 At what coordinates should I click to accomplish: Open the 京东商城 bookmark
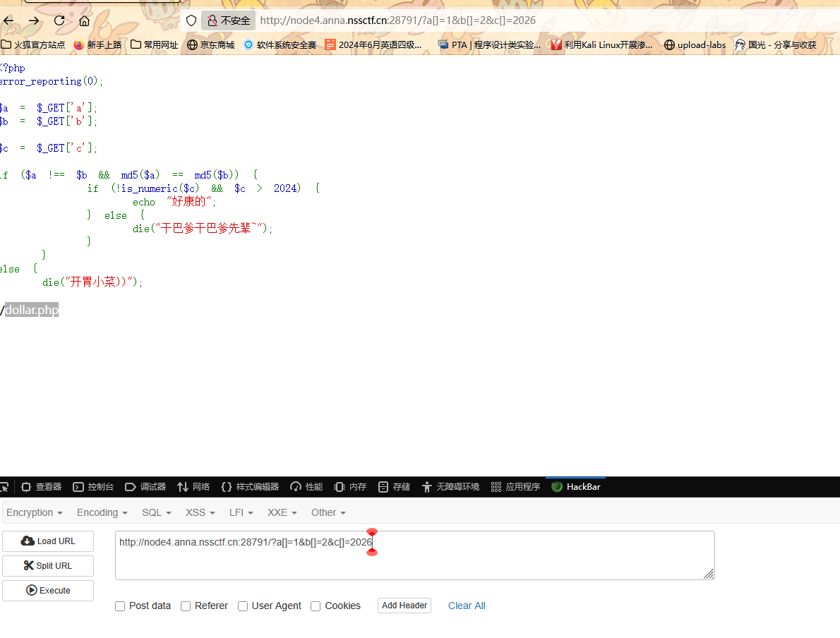click(x=210, y=44)
